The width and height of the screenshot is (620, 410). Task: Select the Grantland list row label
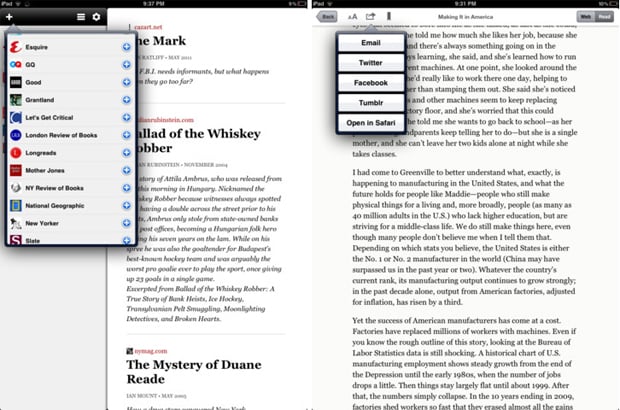coord(40,100)
